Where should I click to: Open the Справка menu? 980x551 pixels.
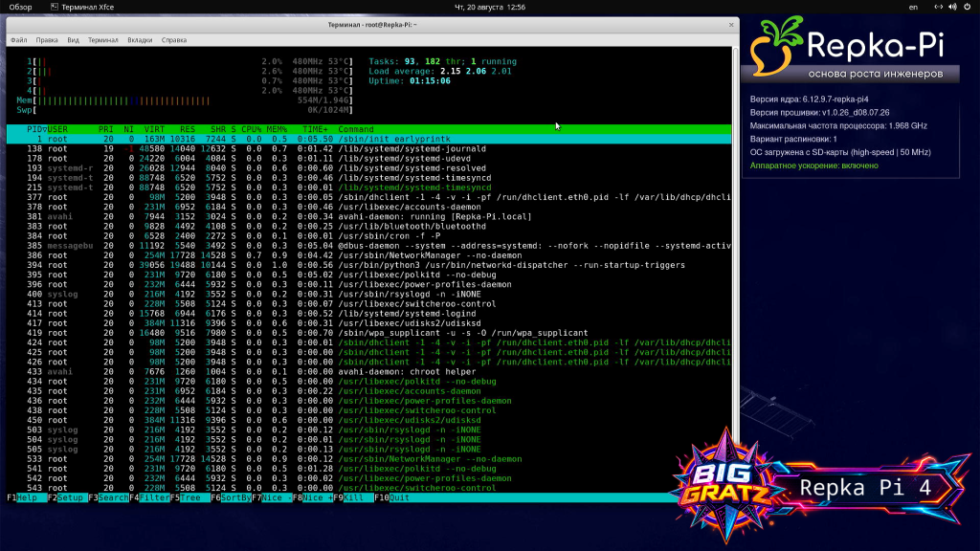pos(174,40)
